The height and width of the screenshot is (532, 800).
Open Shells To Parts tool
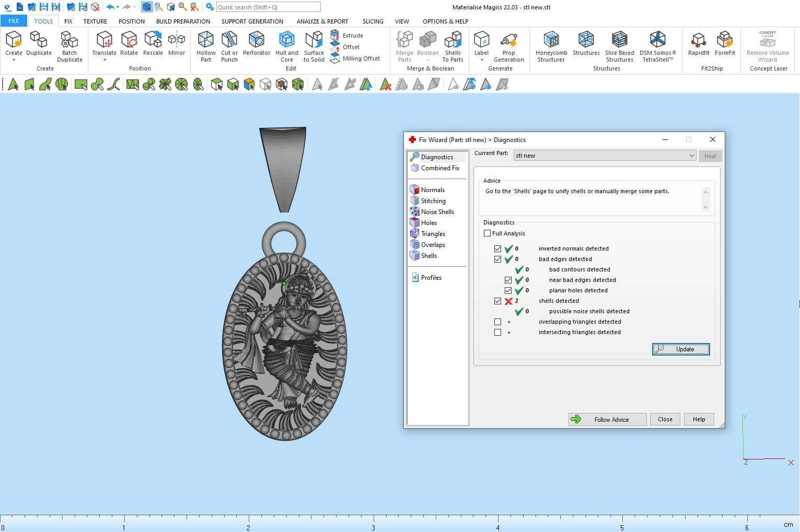point(453,46)
